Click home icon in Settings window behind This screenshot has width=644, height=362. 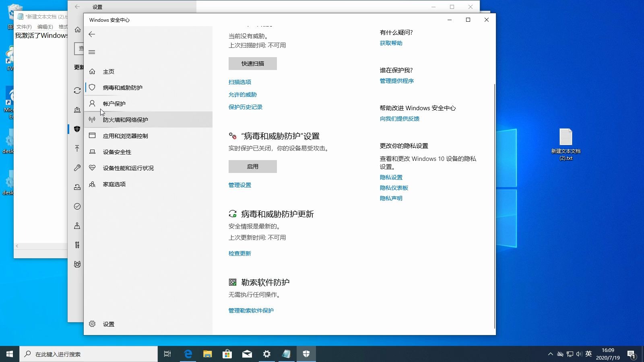(x=78, y=30)
